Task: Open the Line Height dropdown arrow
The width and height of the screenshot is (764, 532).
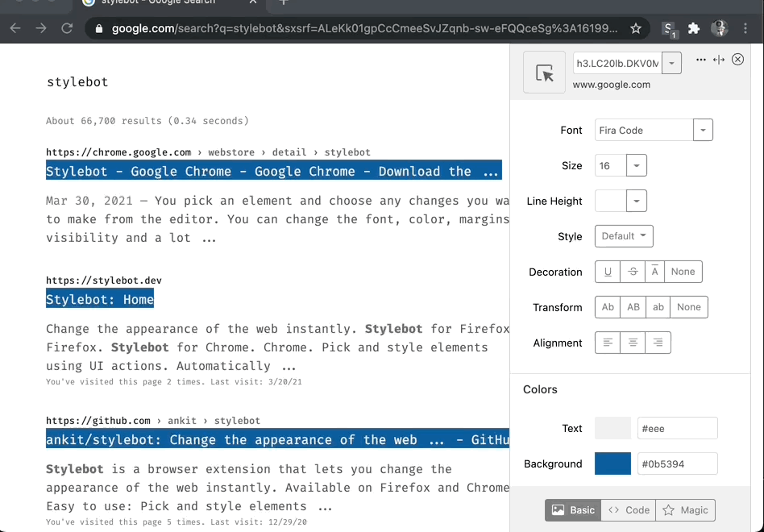Action: [x=637, y=202]
